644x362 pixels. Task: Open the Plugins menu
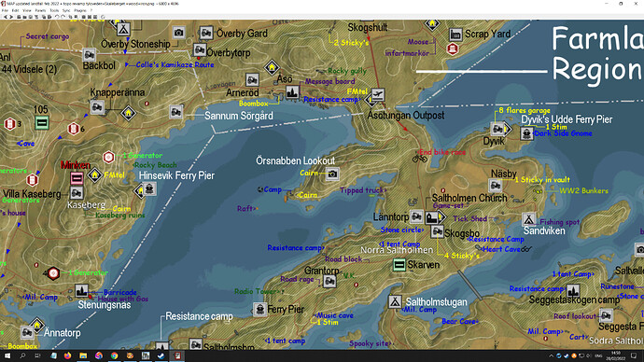[80, 10]
